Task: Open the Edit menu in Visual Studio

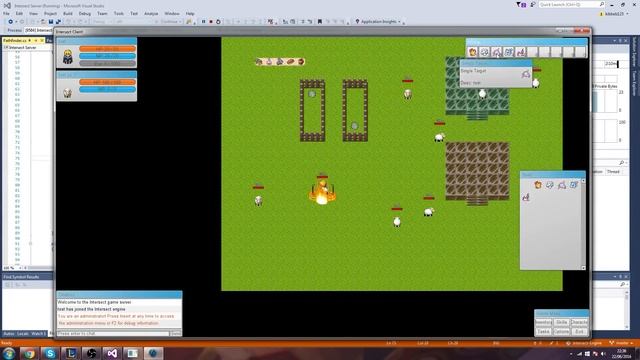Action: coord(19,13)
